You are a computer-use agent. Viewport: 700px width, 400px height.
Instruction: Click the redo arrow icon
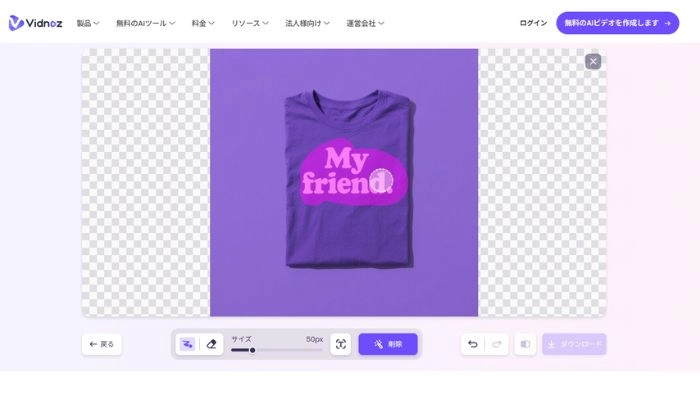[x=497, y=344]
